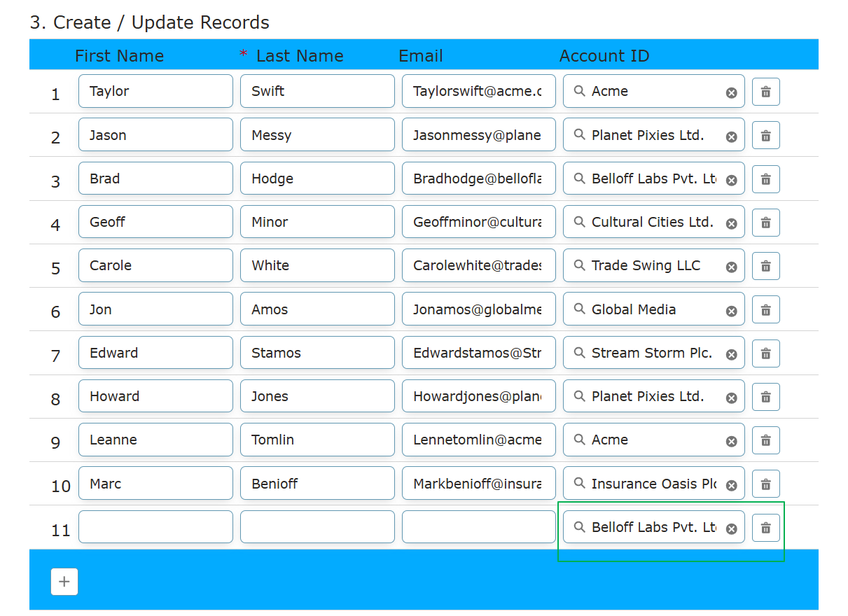Select Email field starting Bradhodge@
Screen dimensions: 848x616
(x=479, y=178)
